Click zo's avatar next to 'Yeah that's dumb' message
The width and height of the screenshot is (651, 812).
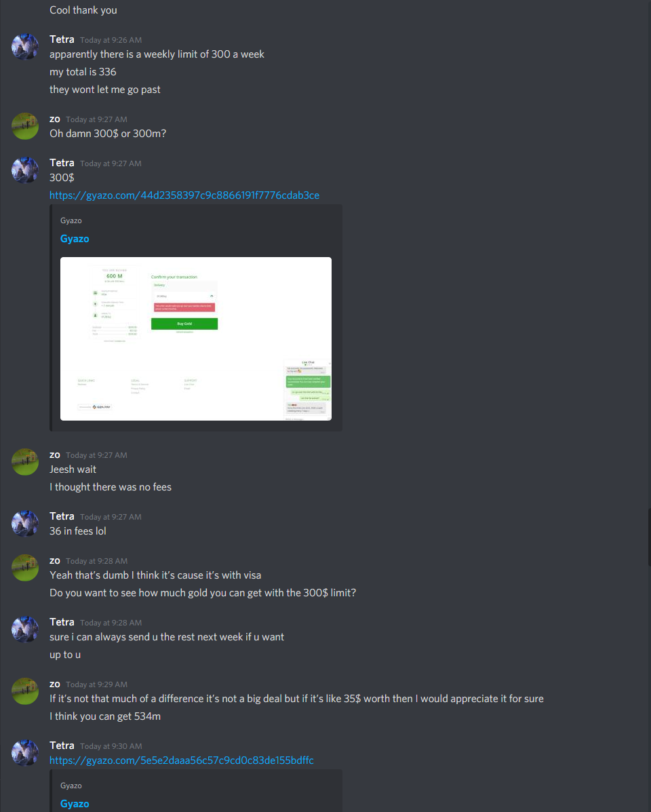pos(25,568)
